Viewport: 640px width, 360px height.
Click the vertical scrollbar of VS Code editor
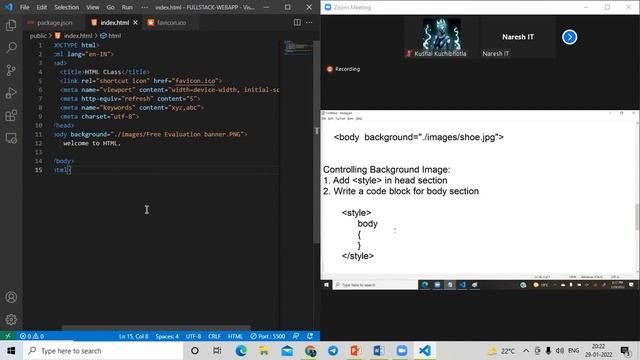(x=316, y=142)
